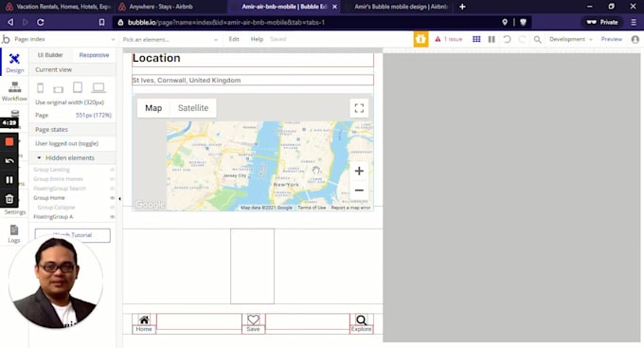Viewport: 644px width, 348px height.
Task: Toggle visibility of Group Collapse
Action: click(x=112, y=208)
